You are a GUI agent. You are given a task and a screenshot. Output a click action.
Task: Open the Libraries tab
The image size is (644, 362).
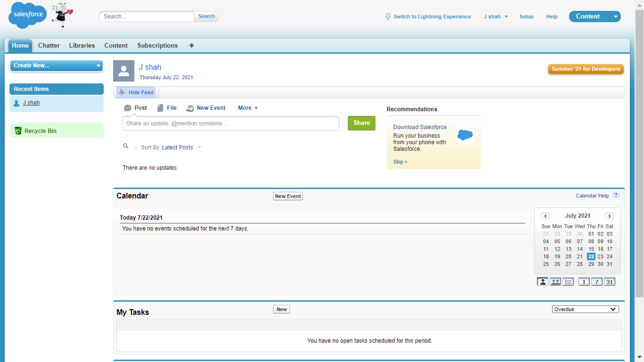coord(82,46)
